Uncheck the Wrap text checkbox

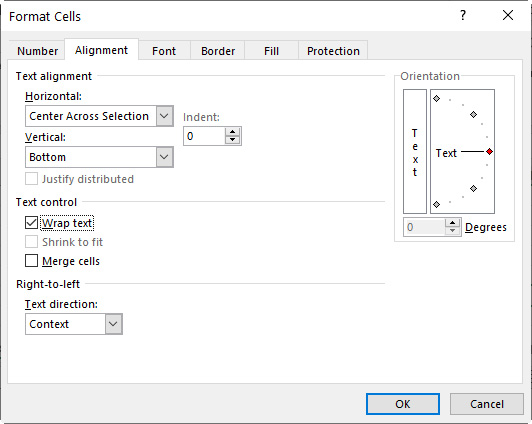[x=31, y=223]
